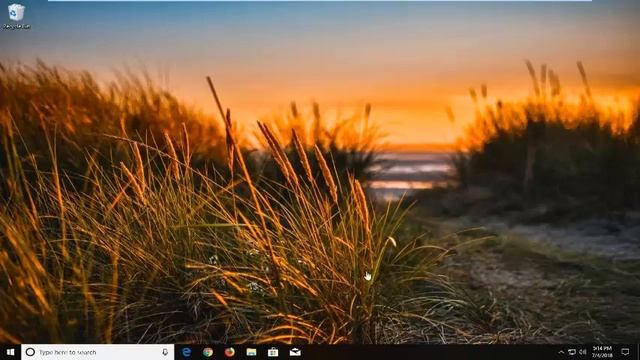The width and height of the screenshot is (640, 360).
Task: Launch Firefox from the taskbar
Action: 230,352
